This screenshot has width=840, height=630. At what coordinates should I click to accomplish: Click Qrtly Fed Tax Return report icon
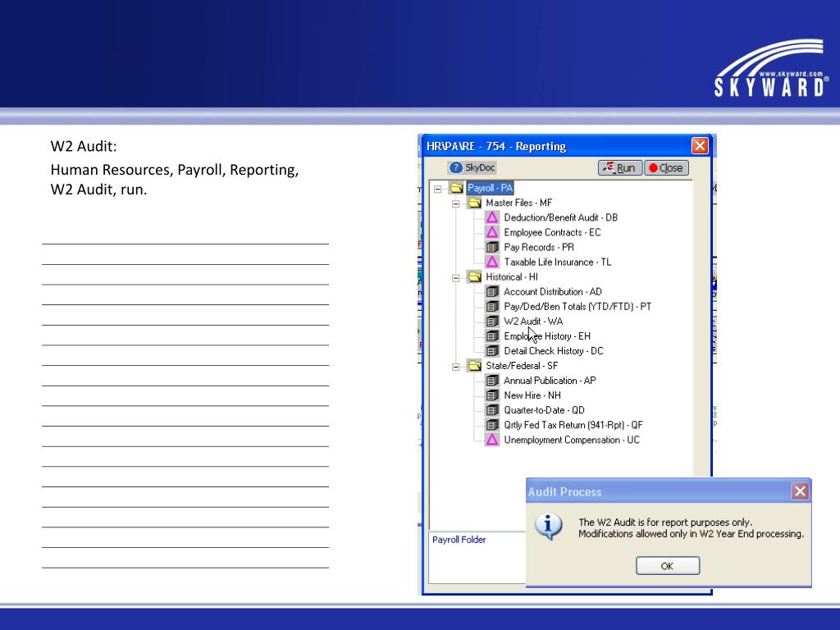(492, 425)
